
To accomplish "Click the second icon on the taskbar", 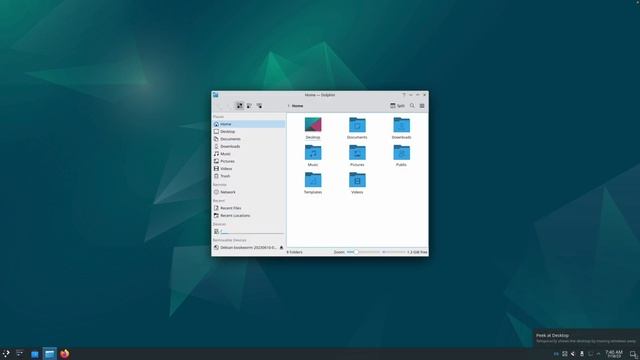I will click(x=20, y=354).
